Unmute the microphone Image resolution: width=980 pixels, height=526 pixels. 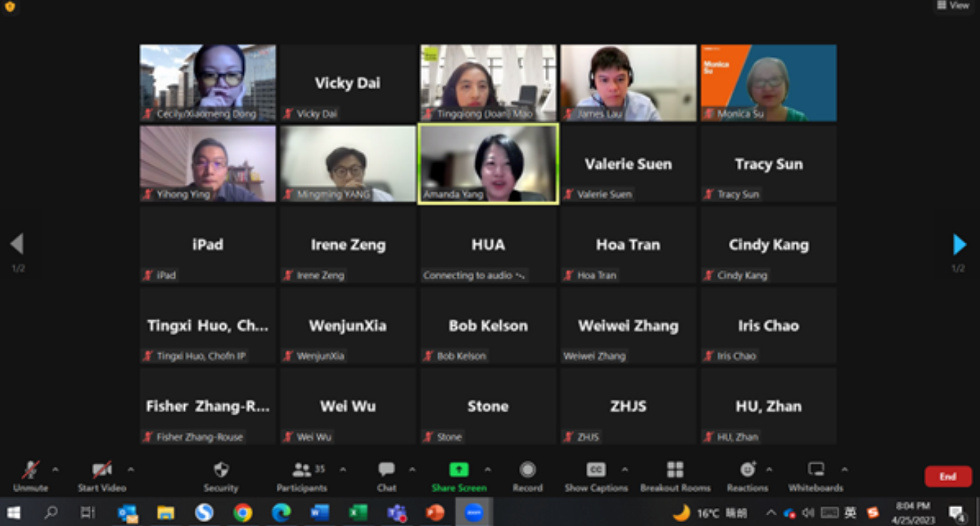tap(30, 470)
